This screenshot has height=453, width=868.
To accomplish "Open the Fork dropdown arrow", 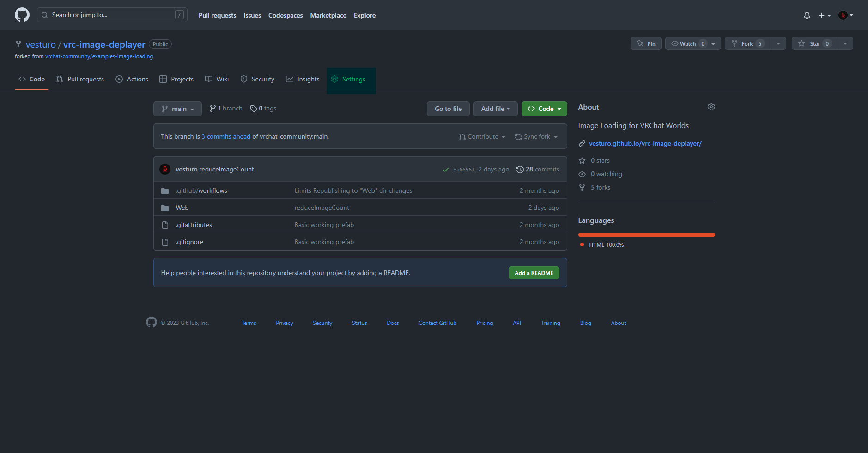I will point(778,43).
